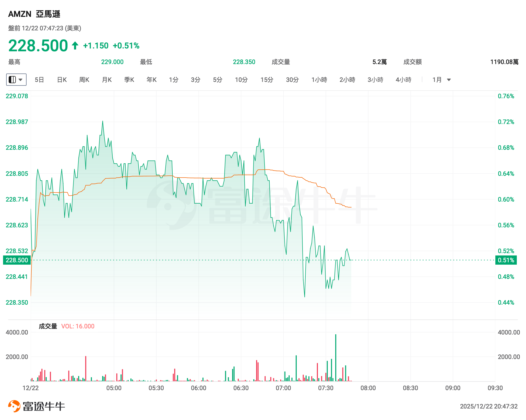Viewport: 526px width, 420px height.
Task: Switch to the 季K quarterly view
Action: pos(129,80)
